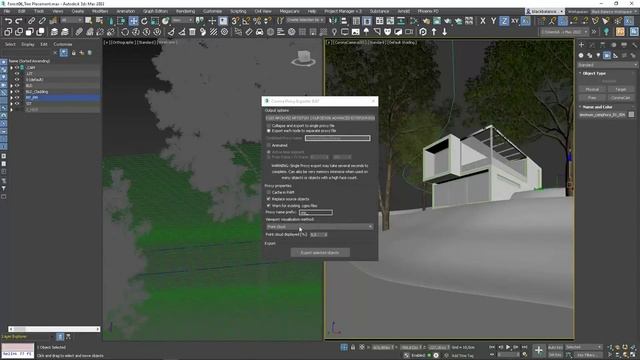Uncheck 'Replace source objects' checkbox
Image resolution: width=640 pixels, height=360 pixels.
pyautogui.click(x=269, y=199)
